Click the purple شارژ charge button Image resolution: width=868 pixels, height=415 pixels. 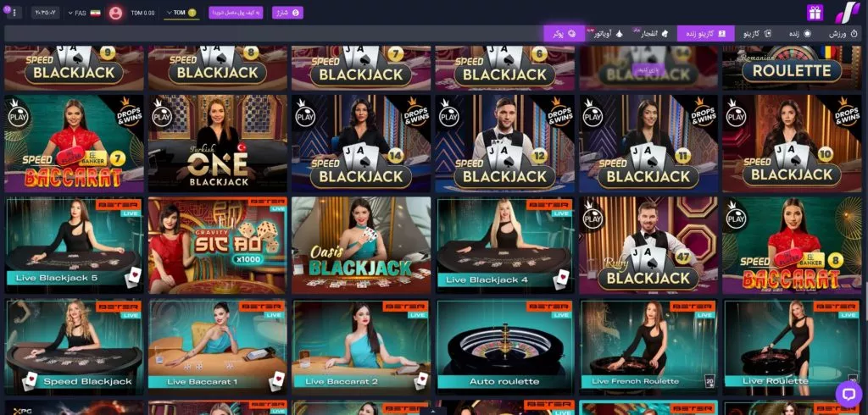point(288,12)
